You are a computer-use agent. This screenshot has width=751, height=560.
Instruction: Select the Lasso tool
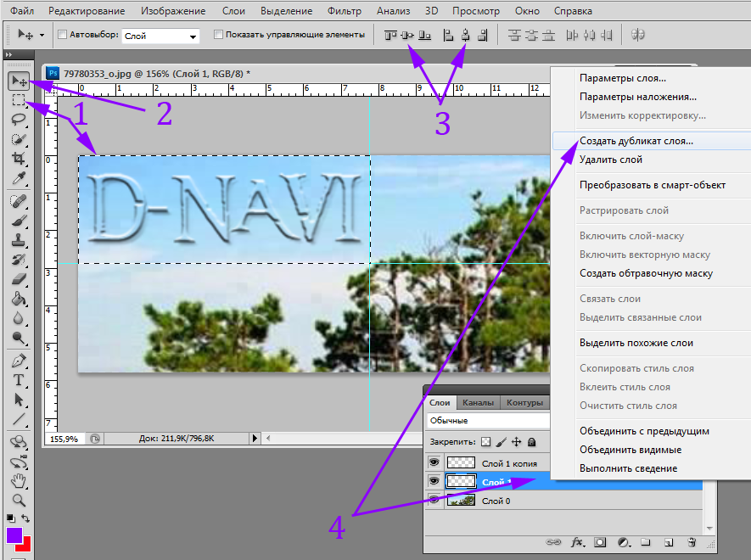click(x=19, y=120)
